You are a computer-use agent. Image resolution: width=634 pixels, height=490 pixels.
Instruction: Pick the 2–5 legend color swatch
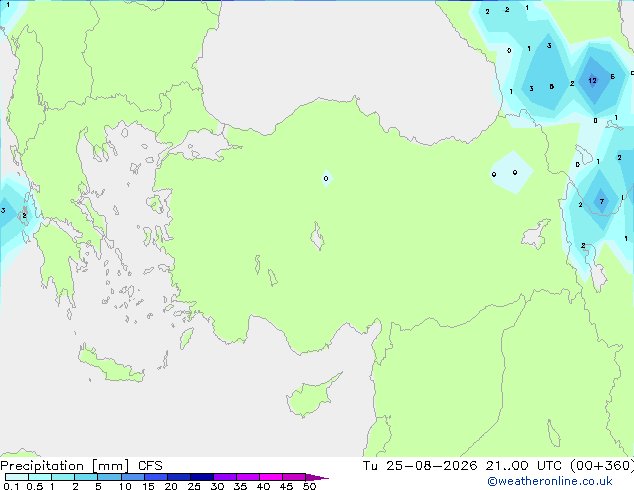[86, 477]
